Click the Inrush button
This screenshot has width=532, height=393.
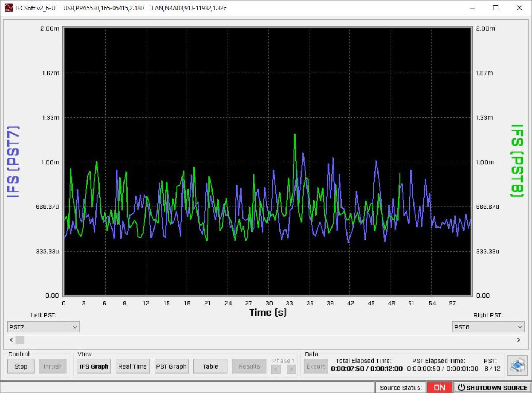click(x=53, y=366)
